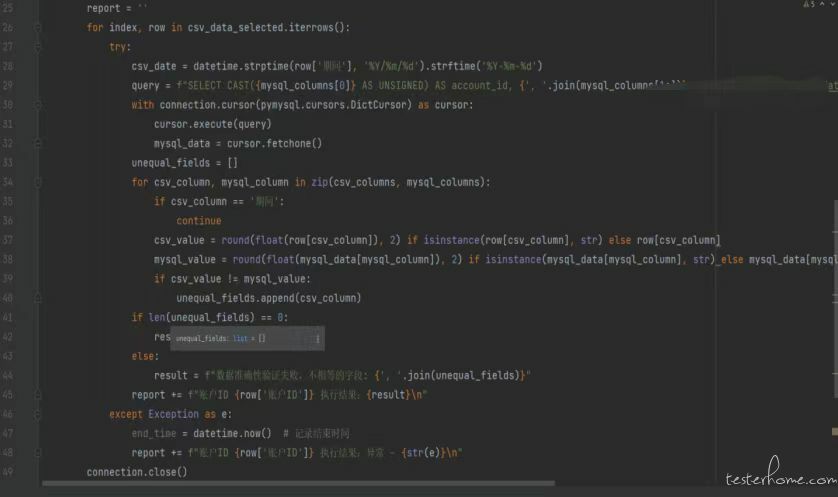838x497 pixels.
Task: Collapse the 'for index, row' loop fold marker
Action: 37,28
